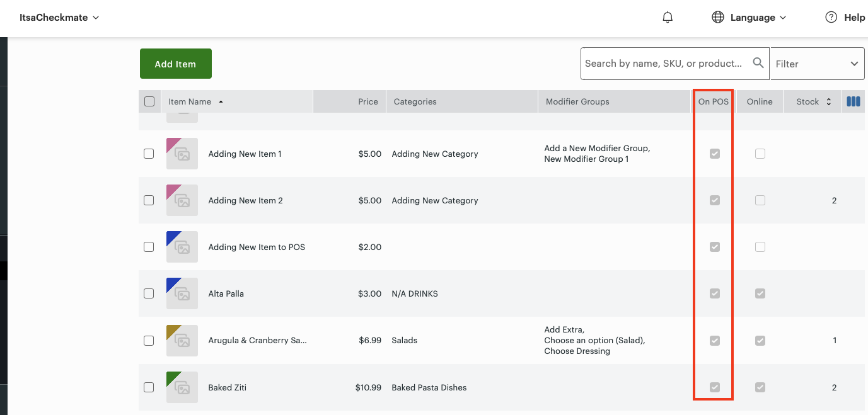Screen dimensions: 868x415
Task: Select the header select-all checkbox
Action: click(x=149, y=101)
